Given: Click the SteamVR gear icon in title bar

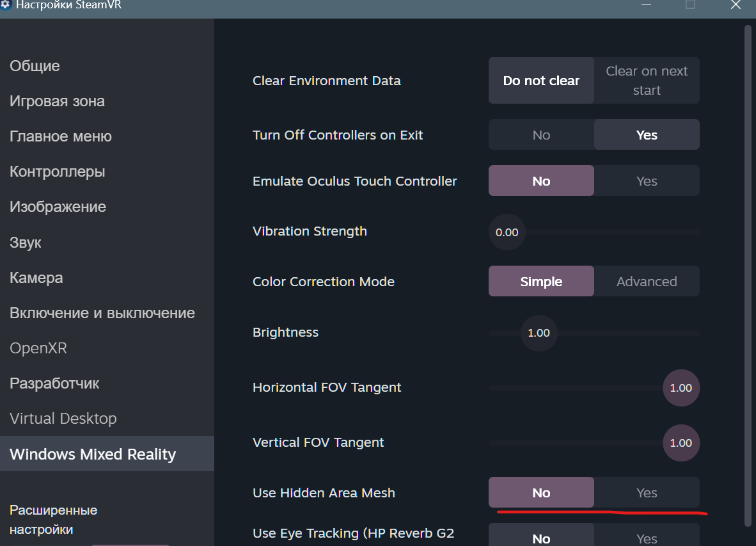Looking at the screenshot, I should point(5,5).
